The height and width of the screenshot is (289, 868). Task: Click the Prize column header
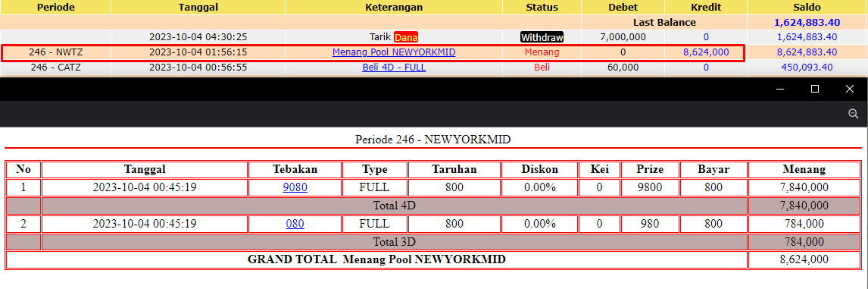650,169
